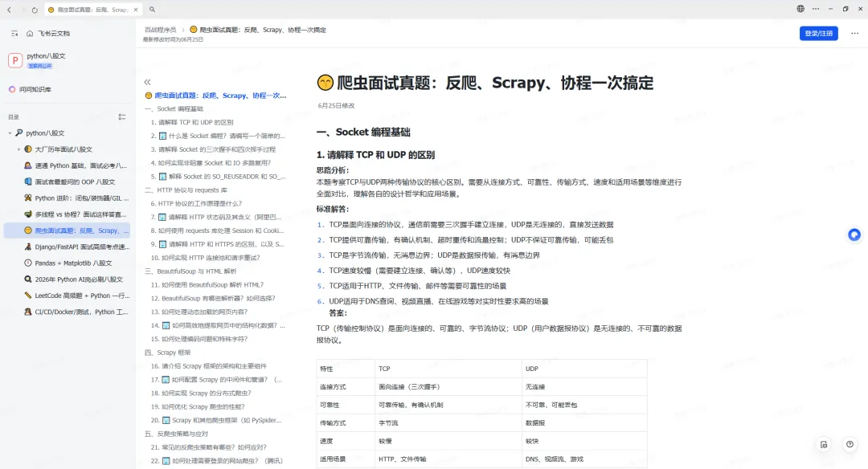Open Python 进阶 闭包/装饰器/GIL document
The width and height of the screenshot is (868, 469).
(76, 198)
